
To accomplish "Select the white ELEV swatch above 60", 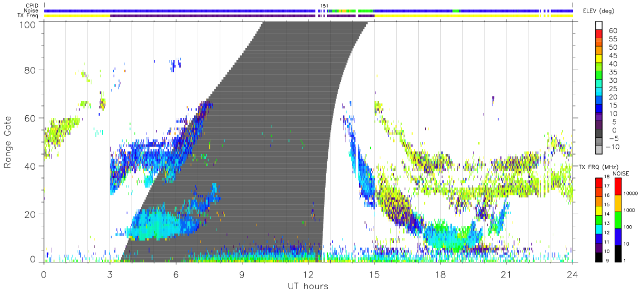I will [599, 26].
